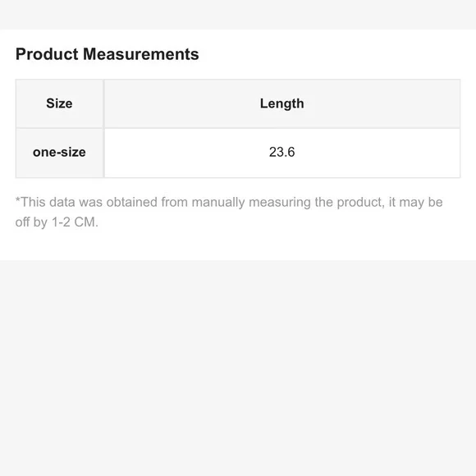
Task: Click the Product Measurements heading
Action: pos(108,54)
